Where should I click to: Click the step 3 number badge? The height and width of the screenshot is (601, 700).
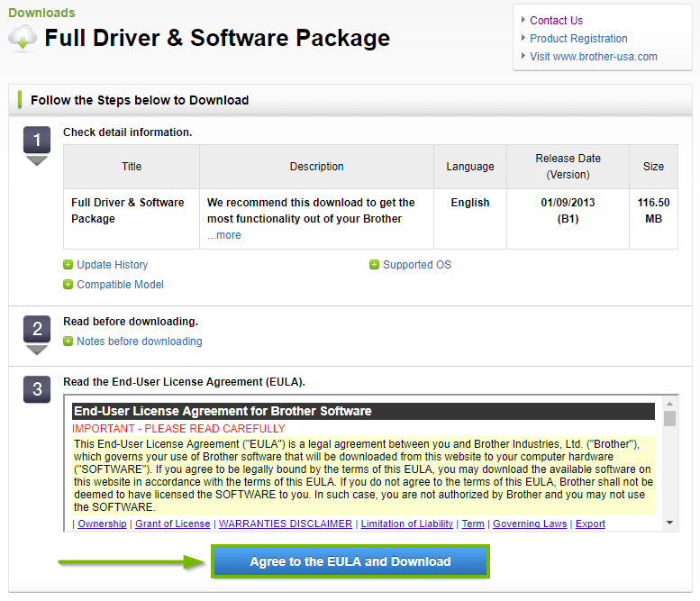(36, 389)
